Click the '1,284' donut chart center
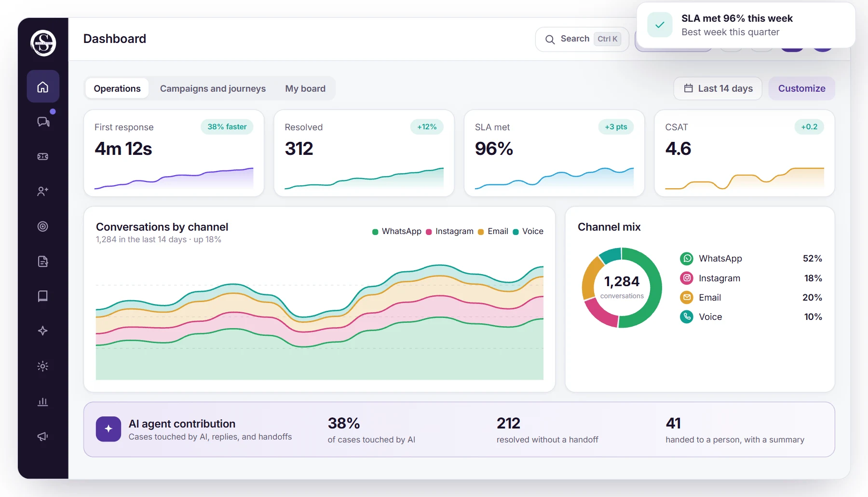This screenshot has height=497, width=868. coord(622,281)
